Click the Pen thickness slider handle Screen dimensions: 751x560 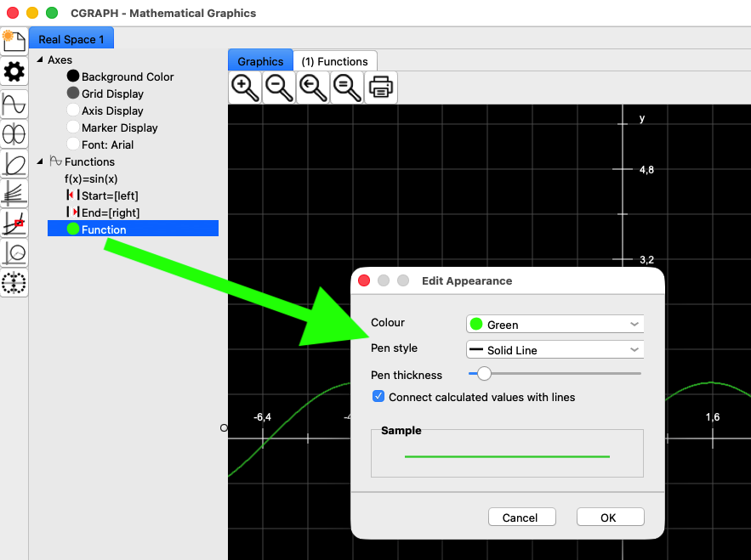484,373
